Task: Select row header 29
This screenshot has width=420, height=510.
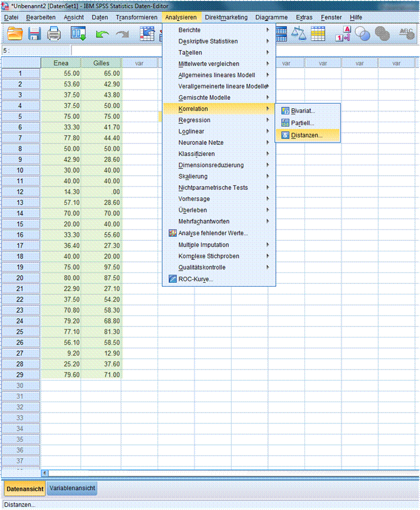Action: pyautogui.click(x=20, y=375)
